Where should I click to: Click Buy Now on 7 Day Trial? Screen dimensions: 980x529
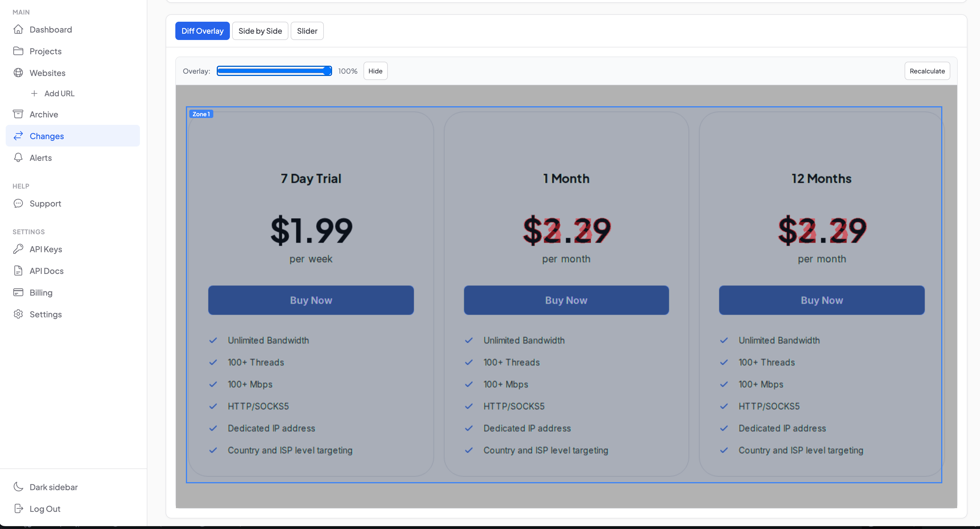[x=311, y=300]
